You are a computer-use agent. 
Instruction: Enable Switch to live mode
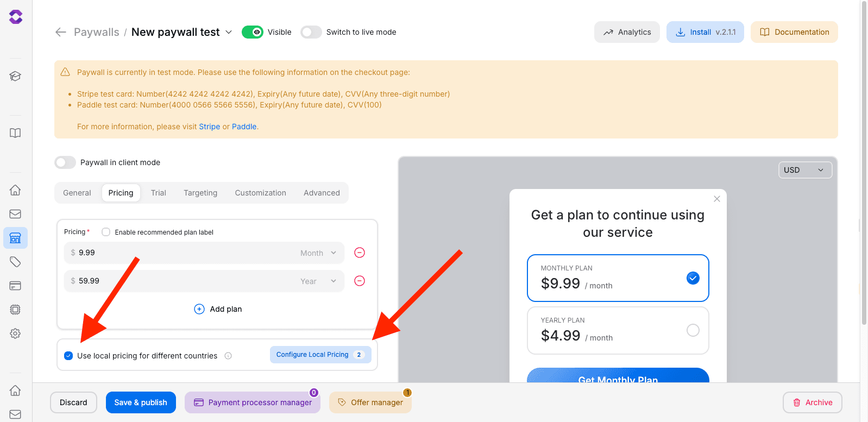(x=311, y=32)
